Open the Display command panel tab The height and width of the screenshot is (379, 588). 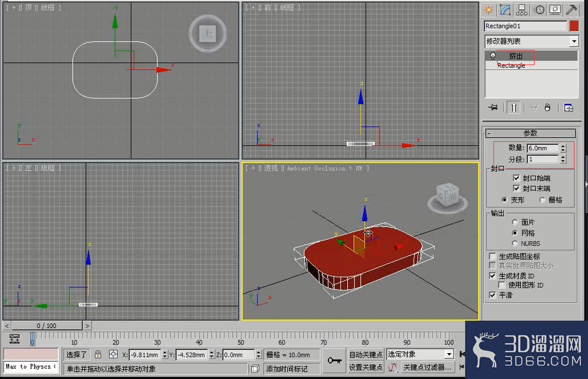pyautogui.click(x=555, y=10)
